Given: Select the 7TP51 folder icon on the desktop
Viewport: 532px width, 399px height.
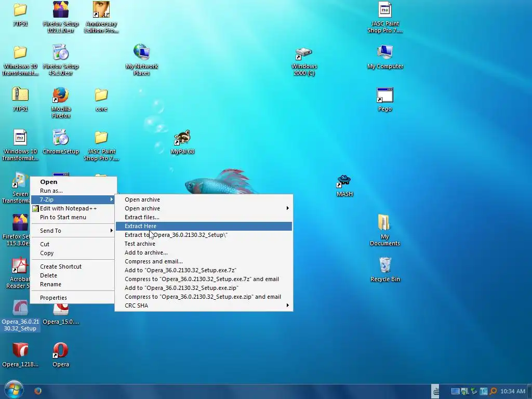Looking at the screenshot, I should 20,10.
